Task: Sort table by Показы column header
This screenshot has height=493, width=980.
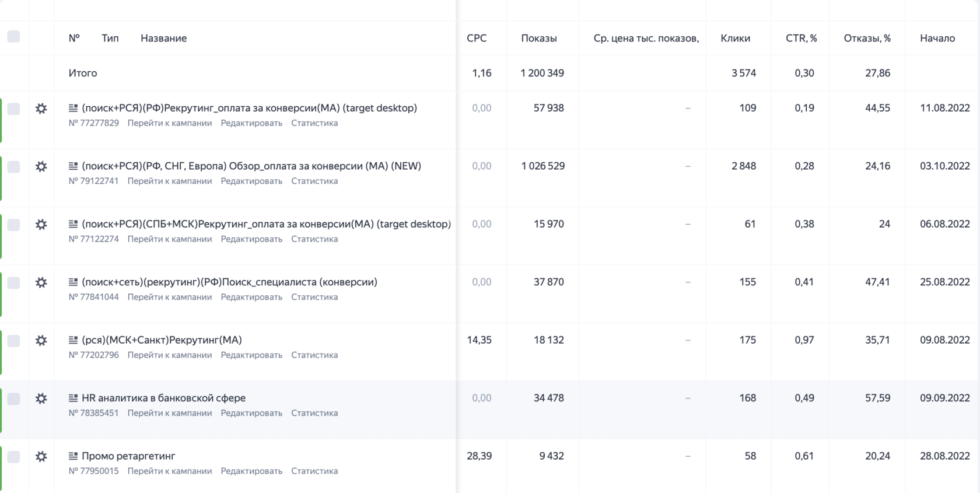Action: (538, 39)
